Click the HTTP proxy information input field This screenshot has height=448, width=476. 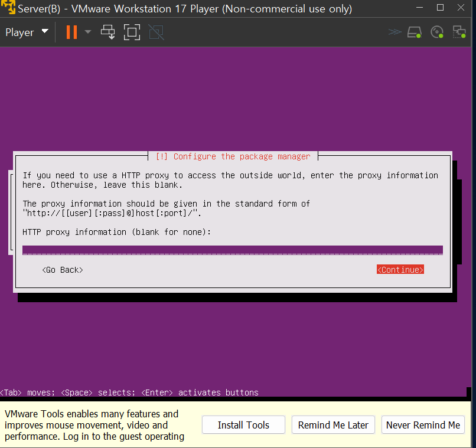(x=233, y=250)
